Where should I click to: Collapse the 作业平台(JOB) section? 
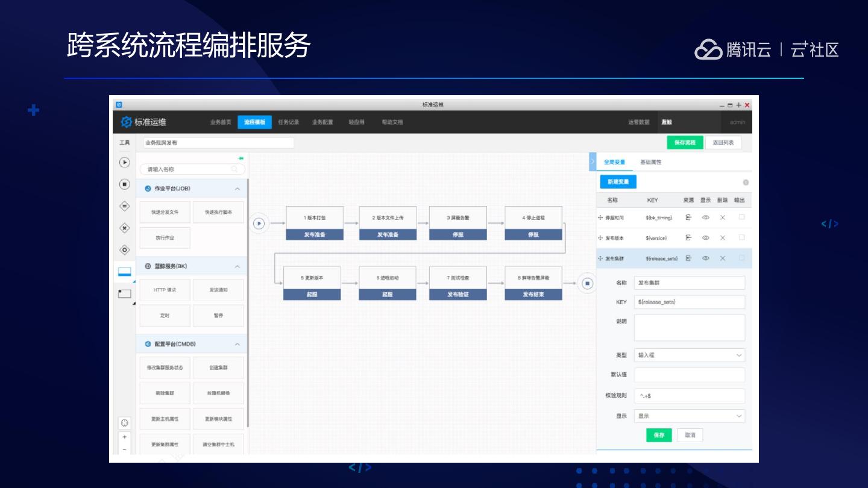[x=237, y=189]
